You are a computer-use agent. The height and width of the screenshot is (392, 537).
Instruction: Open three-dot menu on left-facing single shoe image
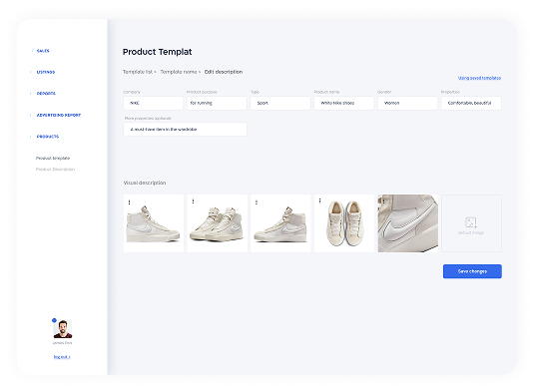pyautogui.click(x=257, y=202)
